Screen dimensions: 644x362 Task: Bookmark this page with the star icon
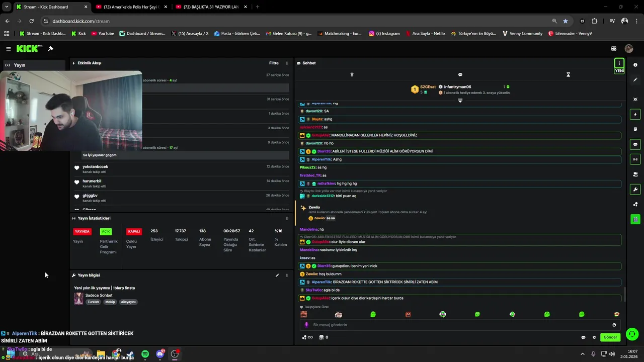566,21
